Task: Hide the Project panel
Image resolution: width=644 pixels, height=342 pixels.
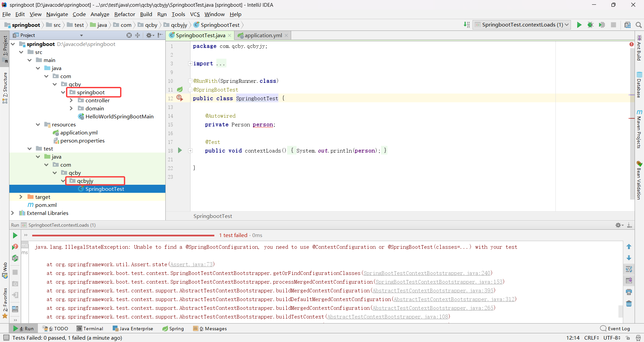Action: click(160, 35)
